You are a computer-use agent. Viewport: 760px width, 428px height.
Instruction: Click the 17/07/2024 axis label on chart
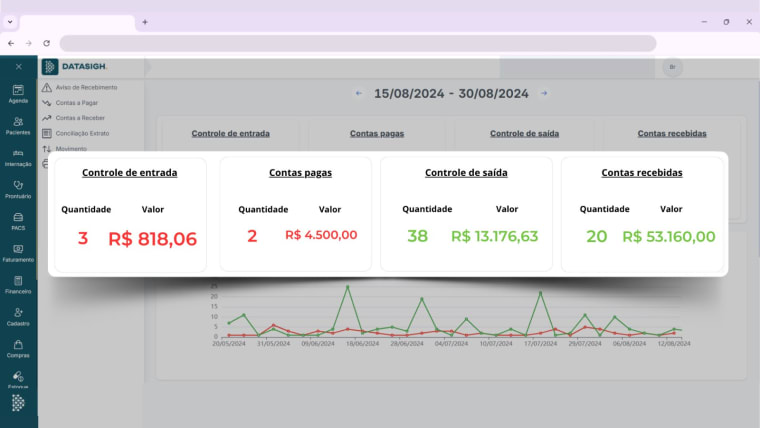pos(540,344)
